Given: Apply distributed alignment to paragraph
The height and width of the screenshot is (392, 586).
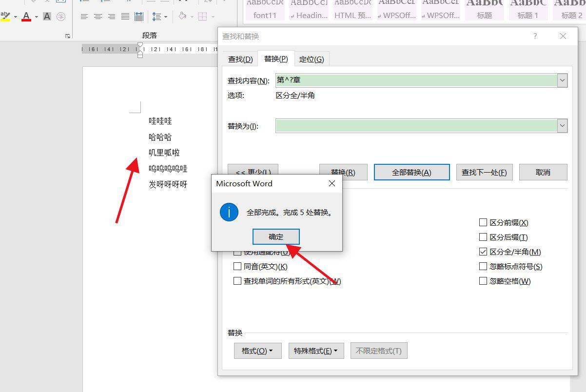Looking at the screenshot, I should pos(139,17).
